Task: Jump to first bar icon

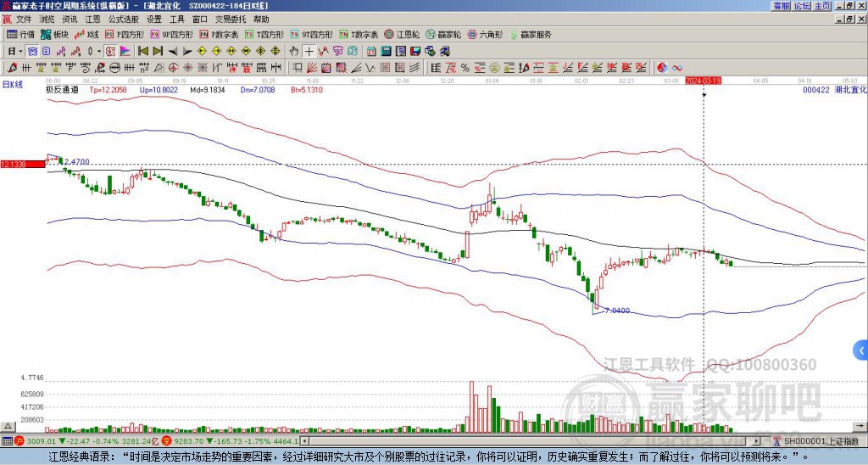Action: [142, 51]
